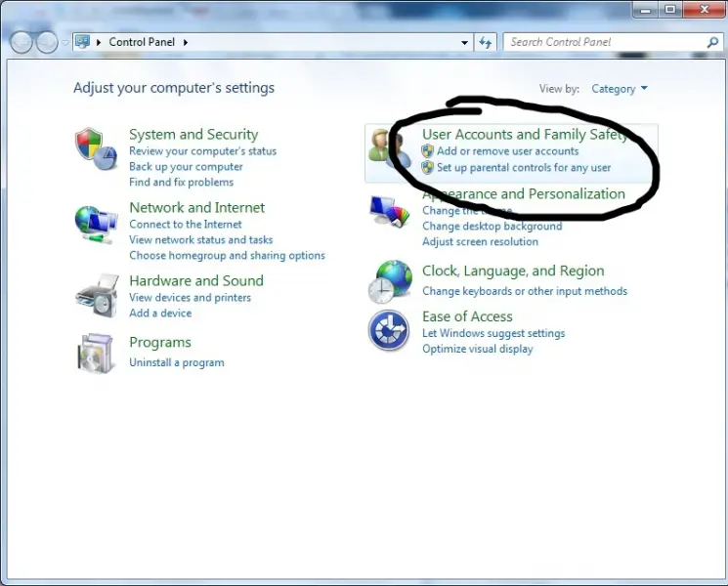This screenshot has width=728, height=586.
Task: Open Hardware and Sound category
Action: click(196, 280)
